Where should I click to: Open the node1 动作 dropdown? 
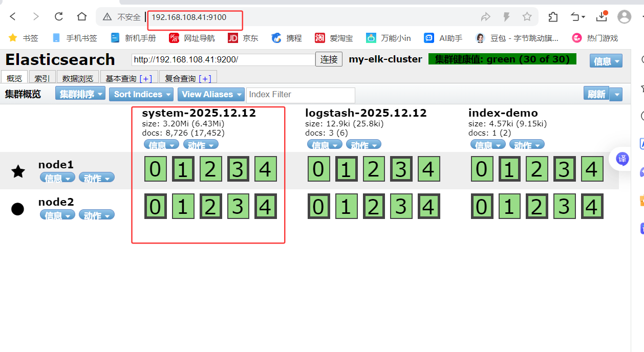[97, 178]
